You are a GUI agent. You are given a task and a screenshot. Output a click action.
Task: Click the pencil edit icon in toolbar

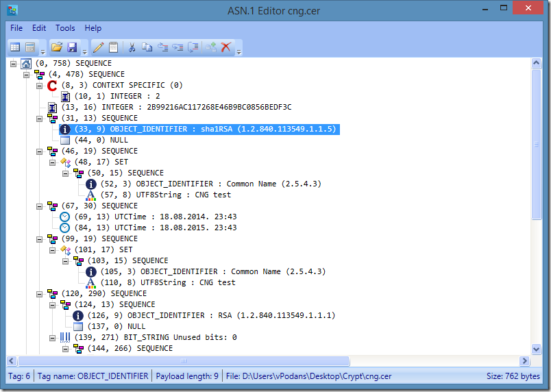pos(98,47)
